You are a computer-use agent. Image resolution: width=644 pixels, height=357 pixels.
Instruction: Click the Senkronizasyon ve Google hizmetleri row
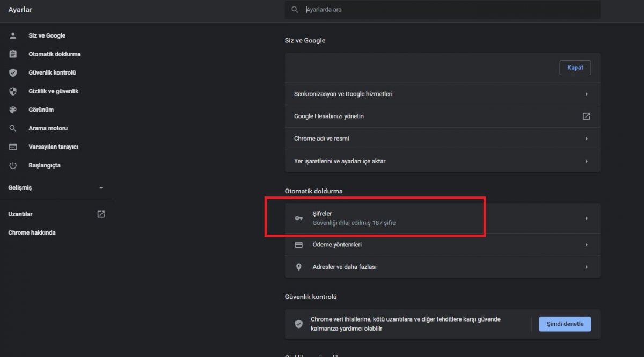tap(442, 94)
